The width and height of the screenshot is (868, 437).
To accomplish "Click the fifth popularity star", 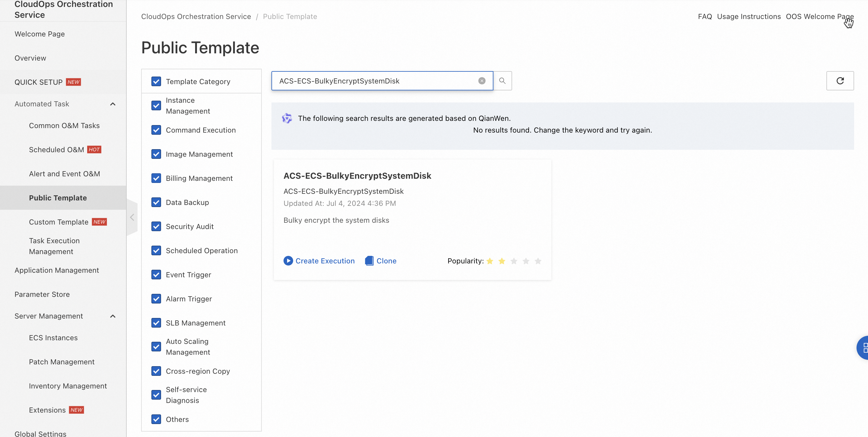I will coord(538,261).
